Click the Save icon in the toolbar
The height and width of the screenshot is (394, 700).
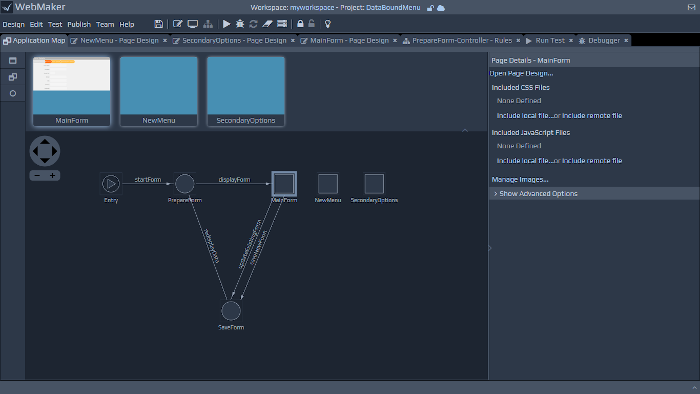[x=158, y=24]
